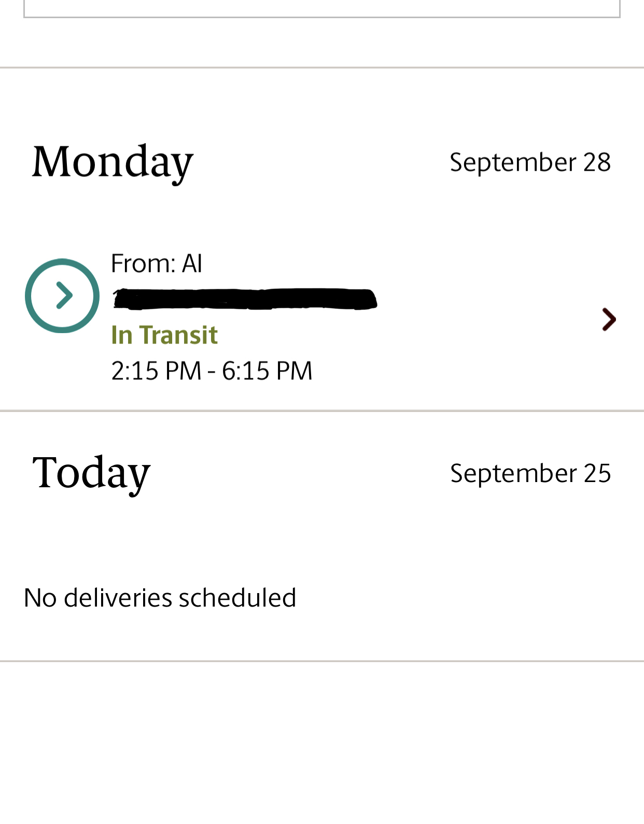The image size is (644, 824).
Task: Tap the "2:15 PM" start time
Action: pos(156,371)
